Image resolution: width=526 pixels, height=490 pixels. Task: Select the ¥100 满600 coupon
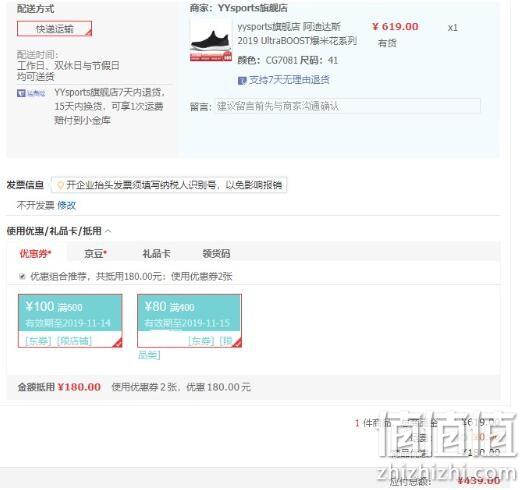pyautogui.click(x=70, y=321)
